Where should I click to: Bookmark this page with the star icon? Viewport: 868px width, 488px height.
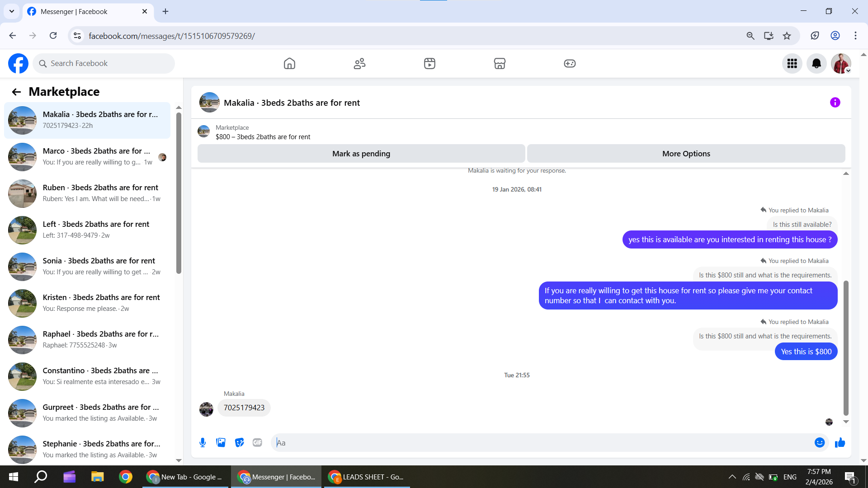pyautogui.click(x=787, y=36)
